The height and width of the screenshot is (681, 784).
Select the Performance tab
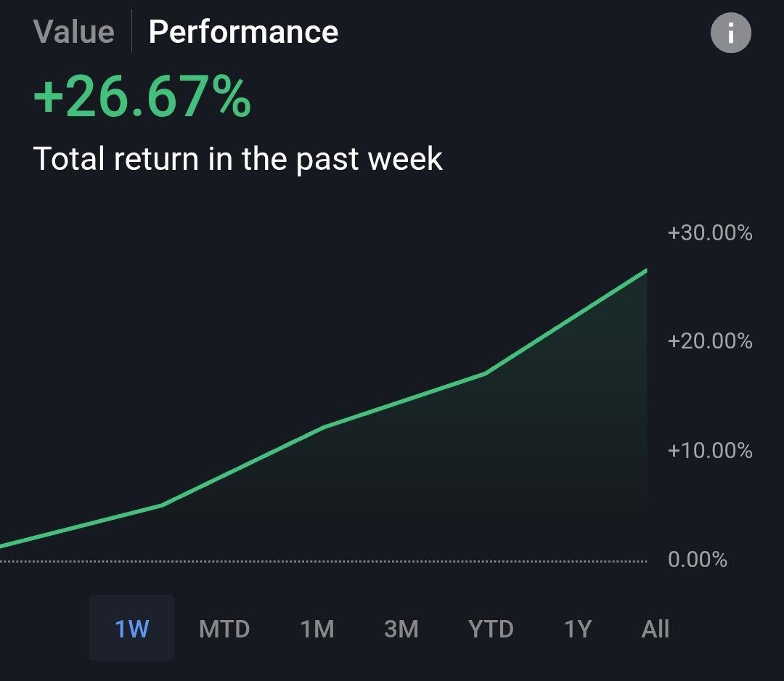243,32
